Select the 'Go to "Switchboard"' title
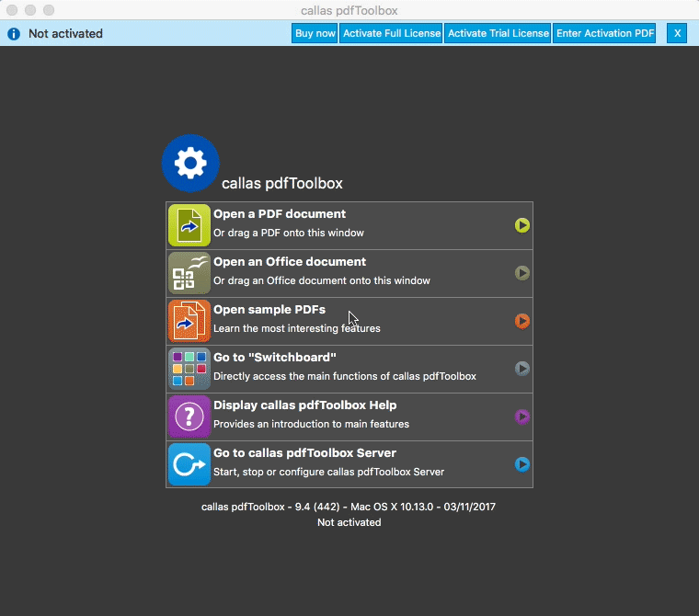This screenshot has width=699, height=616. pyautogui.click(x=275, y=358)
